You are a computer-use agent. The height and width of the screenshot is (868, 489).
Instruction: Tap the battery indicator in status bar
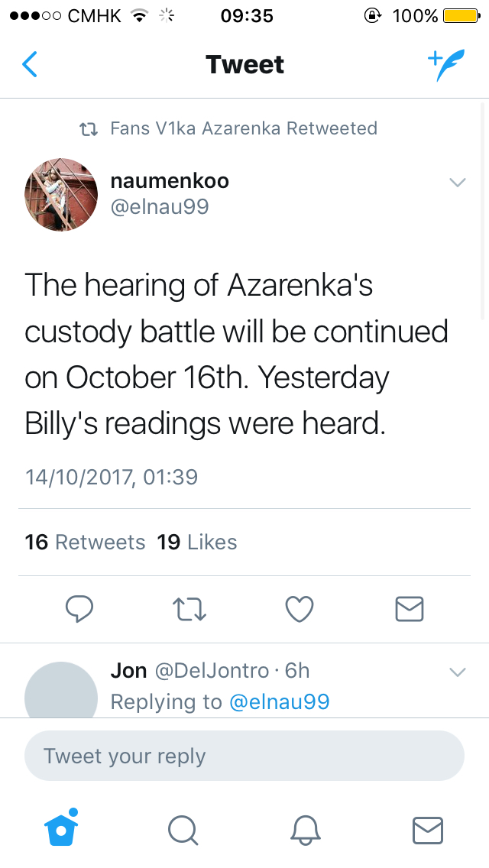(461, 16)
